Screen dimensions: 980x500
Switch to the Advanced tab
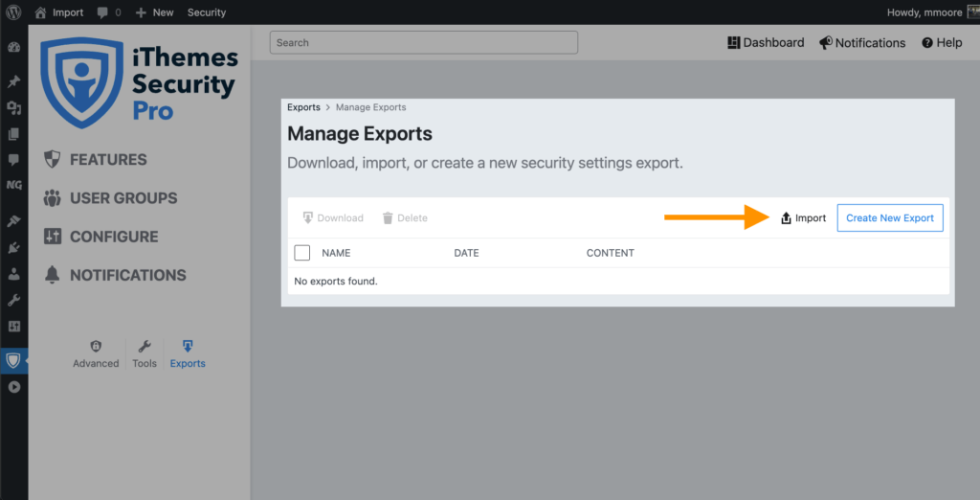[x=96, y=354]
